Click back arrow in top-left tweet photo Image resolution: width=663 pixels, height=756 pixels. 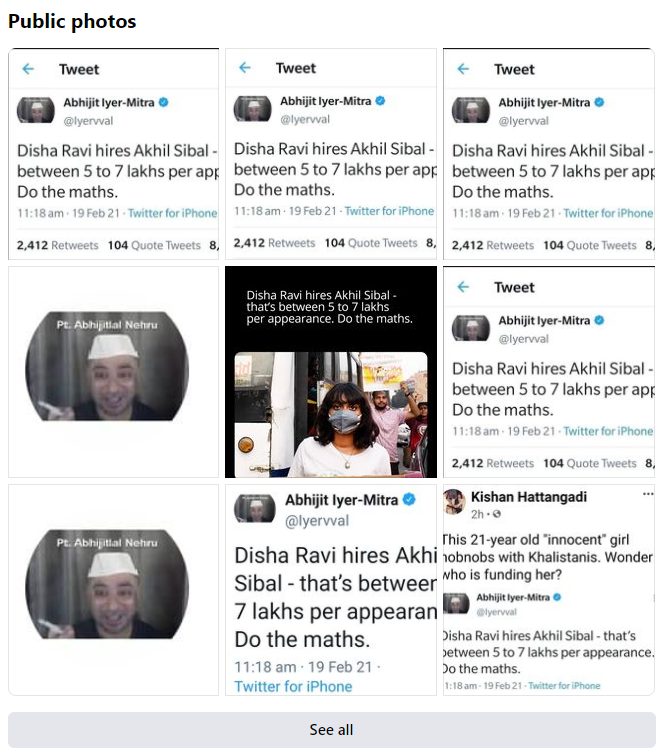[x=28, y=69]
